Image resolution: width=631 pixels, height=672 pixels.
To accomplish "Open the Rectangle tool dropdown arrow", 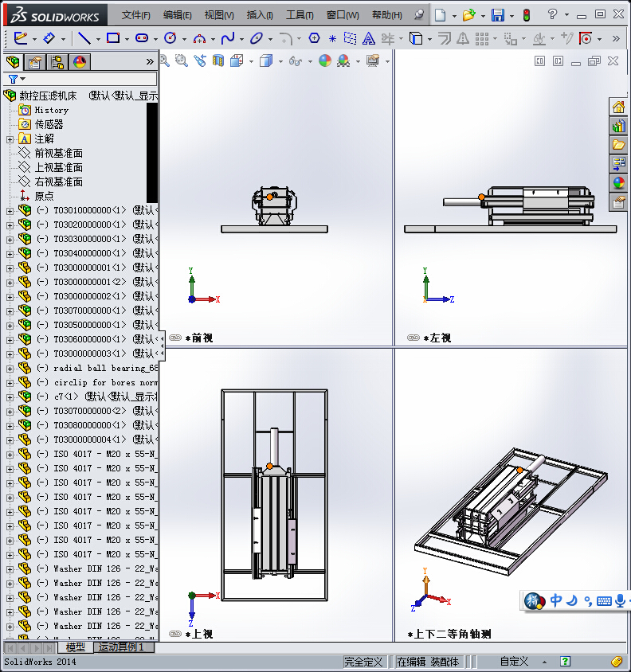I will click(x=127, y=40).
